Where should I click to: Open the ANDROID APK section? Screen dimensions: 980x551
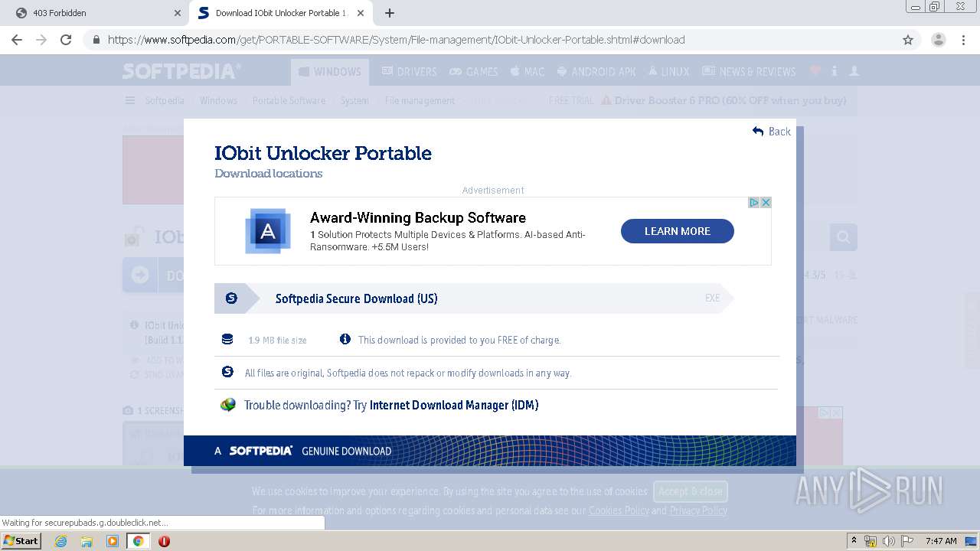(596, 72)
